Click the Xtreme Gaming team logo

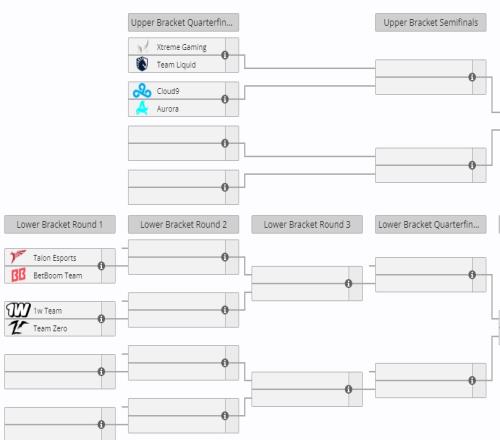[143, 46]
